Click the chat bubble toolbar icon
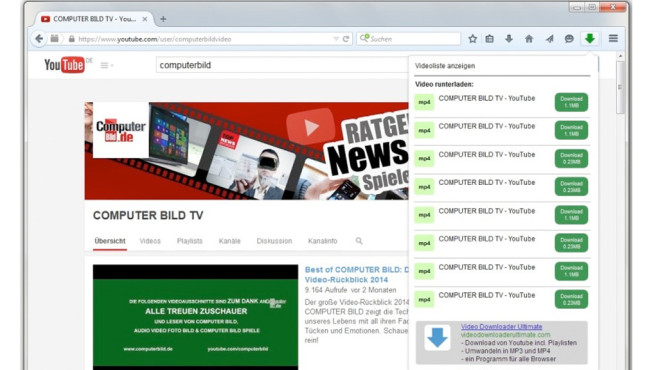The width and height of the screenshot is (658, 370). [569, 39]
